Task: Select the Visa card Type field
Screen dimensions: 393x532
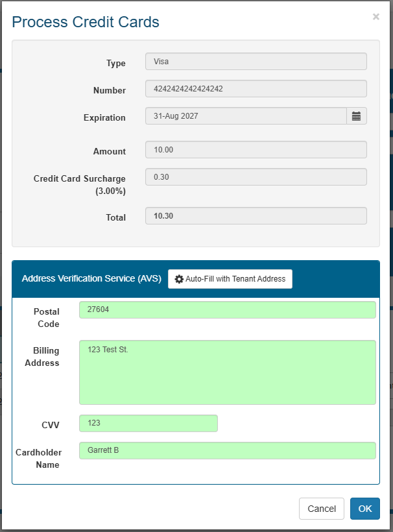Action: click(x=256, y=62)
